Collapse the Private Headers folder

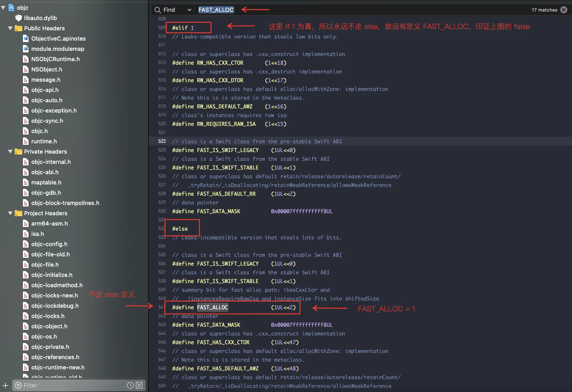click(10, 152)
